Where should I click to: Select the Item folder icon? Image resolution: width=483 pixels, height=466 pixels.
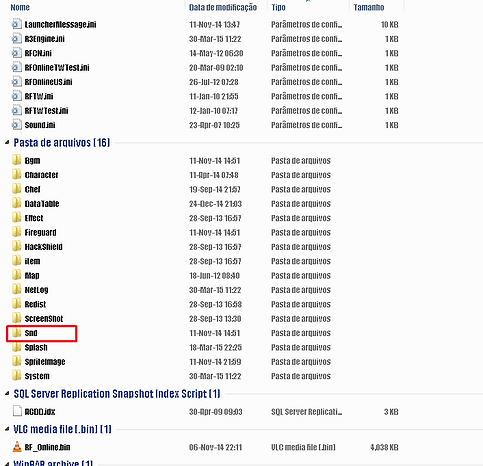(x=17, y=260)
